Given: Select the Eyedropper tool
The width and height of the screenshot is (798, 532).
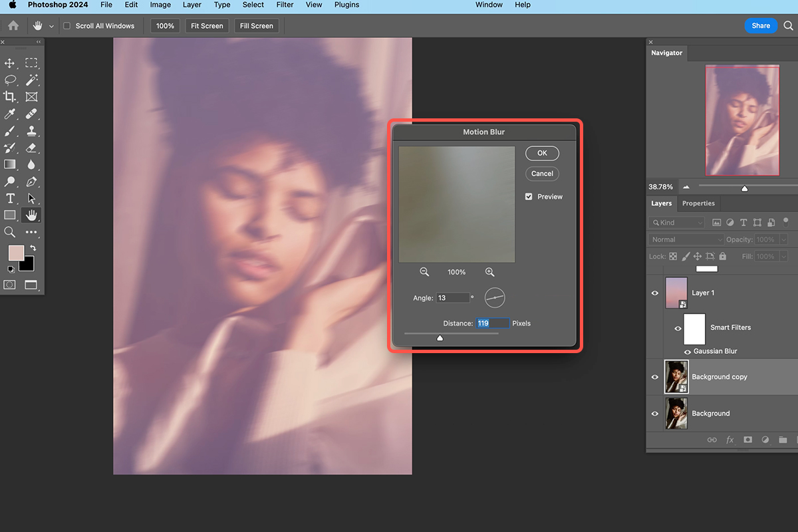Looking at the screenshot, I should click(x=10, y=114).
